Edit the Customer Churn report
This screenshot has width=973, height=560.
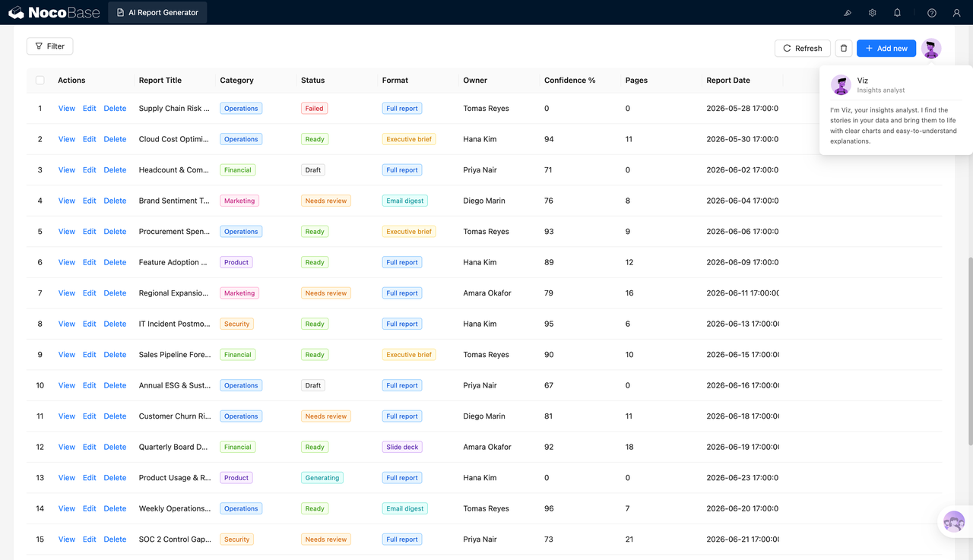tap(90, 416)
